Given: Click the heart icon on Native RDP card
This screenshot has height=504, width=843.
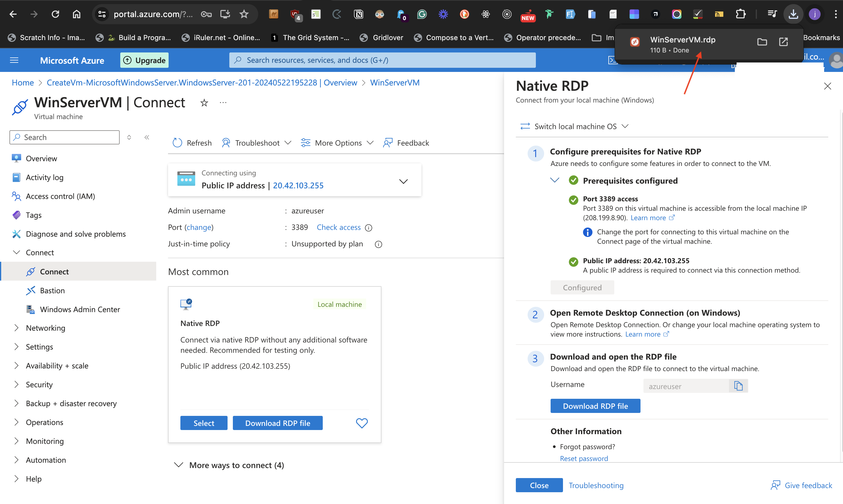Looking at the screenshot, I should pos(362,423).
